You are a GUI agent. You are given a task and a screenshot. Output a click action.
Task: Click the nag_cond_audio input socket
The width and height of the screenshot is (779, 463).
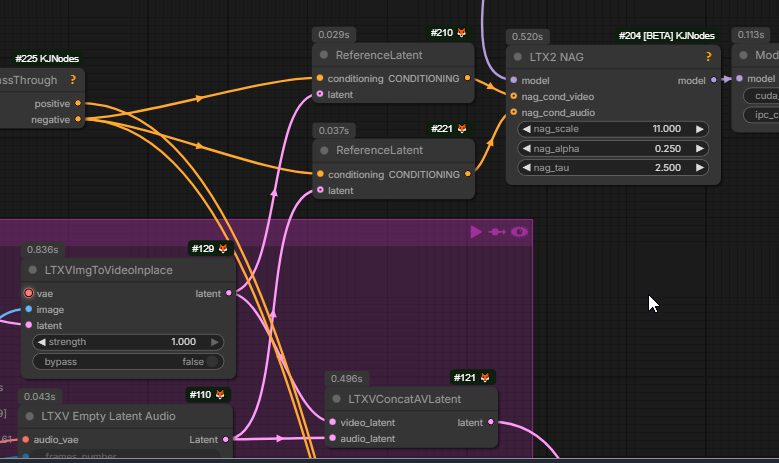[x=514, y=112]
